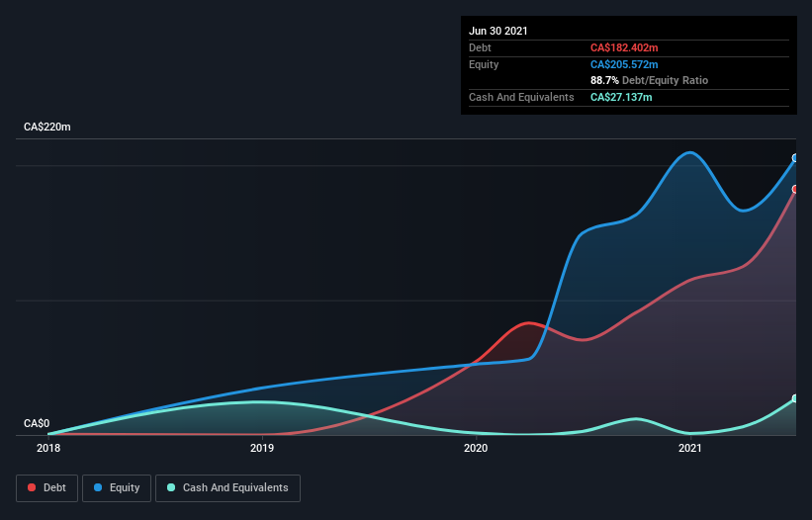Toggle the Debt series legend button

point(47,488)
